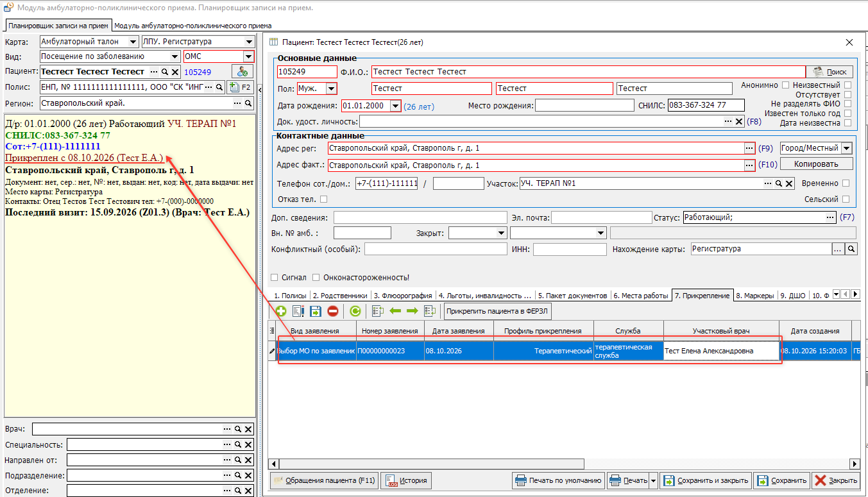Search for the patient with the magnifier in the Пациент field
Viewport: 868px width, 497px height.
tap(164, 72)
